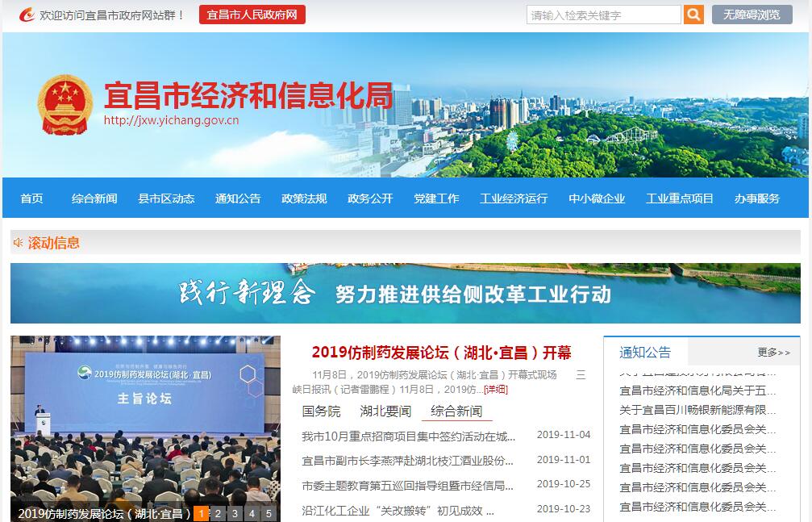Open news 我市10月重点招商项目集中签约活动
Screen dimensions: 812x522
(x=409, y=436)
